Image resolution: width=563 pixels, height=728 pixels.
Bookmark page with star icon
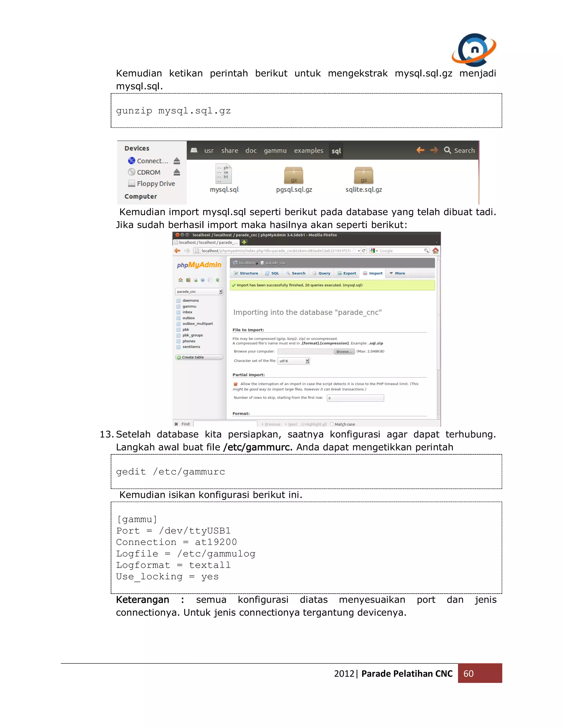(x=354, y=251)
